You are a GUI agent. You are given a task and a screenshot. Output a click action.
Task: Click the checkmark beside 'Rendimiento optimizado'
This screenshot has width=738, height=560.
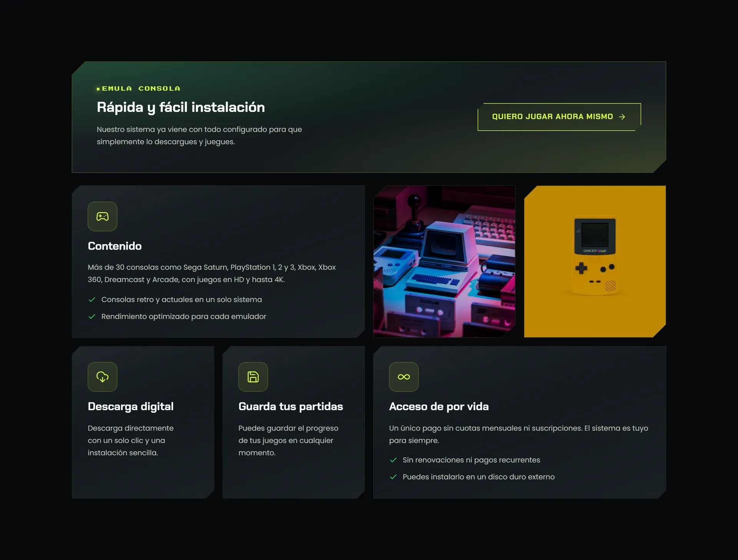point(92,316)
